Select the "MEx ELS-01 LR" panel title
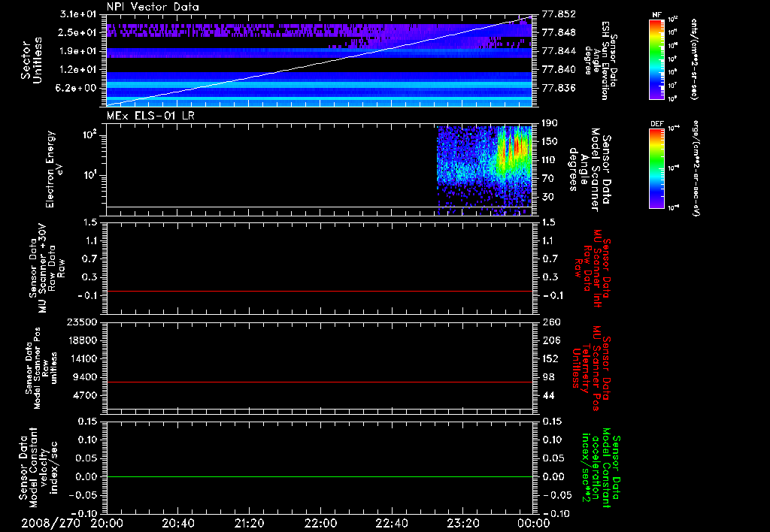Screen dimensions: 770x532 coord(150,116)
